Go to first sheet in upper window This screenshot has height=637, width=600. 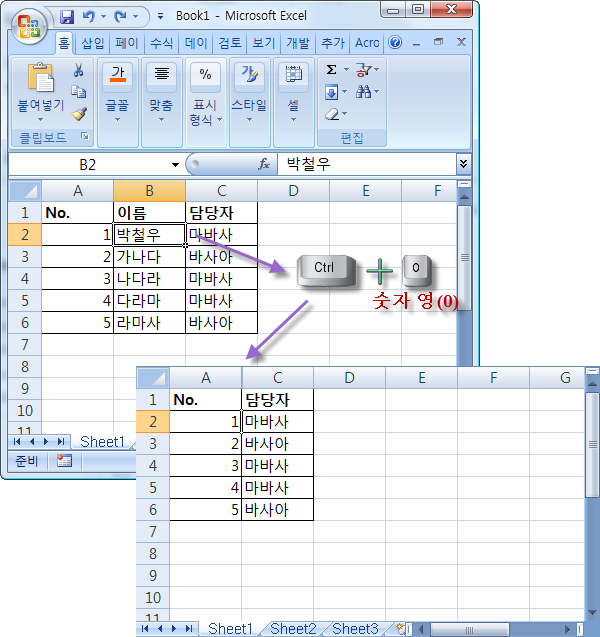[x=17, y=442]
